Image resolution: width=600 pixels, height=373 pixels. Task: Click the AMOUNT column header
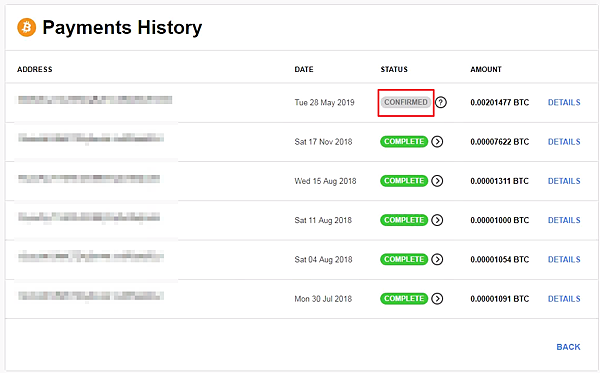[486, 69]
